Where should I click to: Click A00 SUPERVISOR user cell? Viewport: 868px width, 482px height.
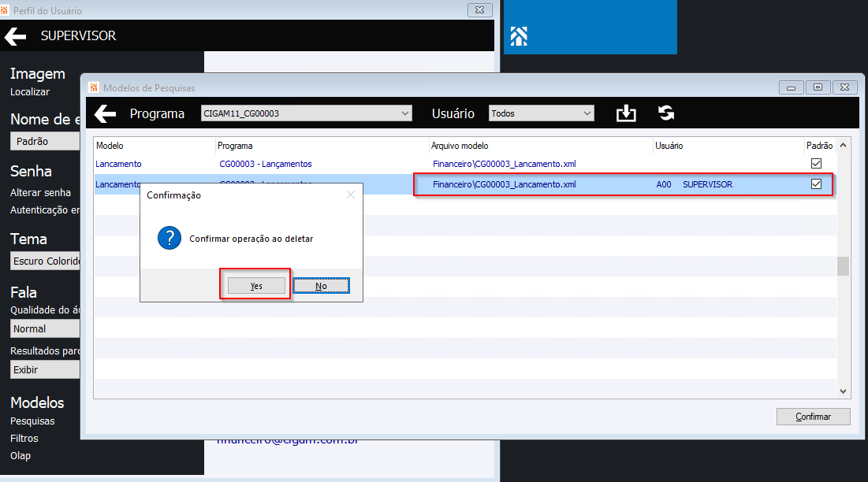coord(695,184)
